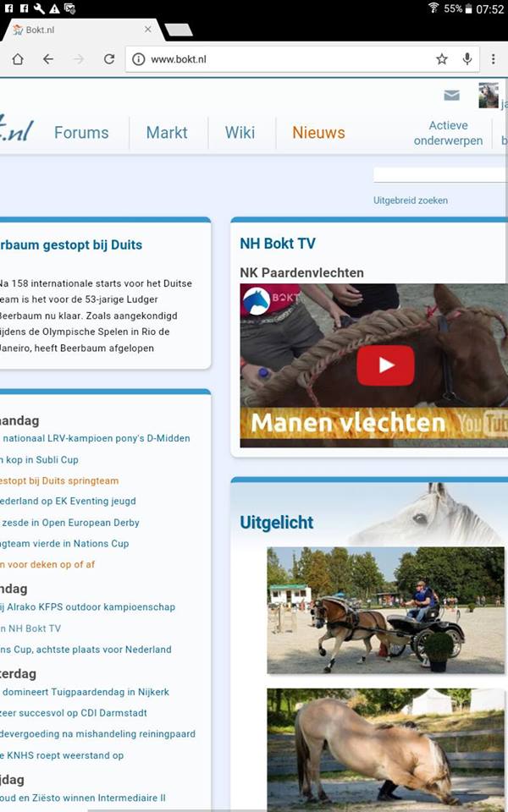Viewport: 508px width, 812px height.
Task: Open messages envelope icon
Action: [451, 96]
